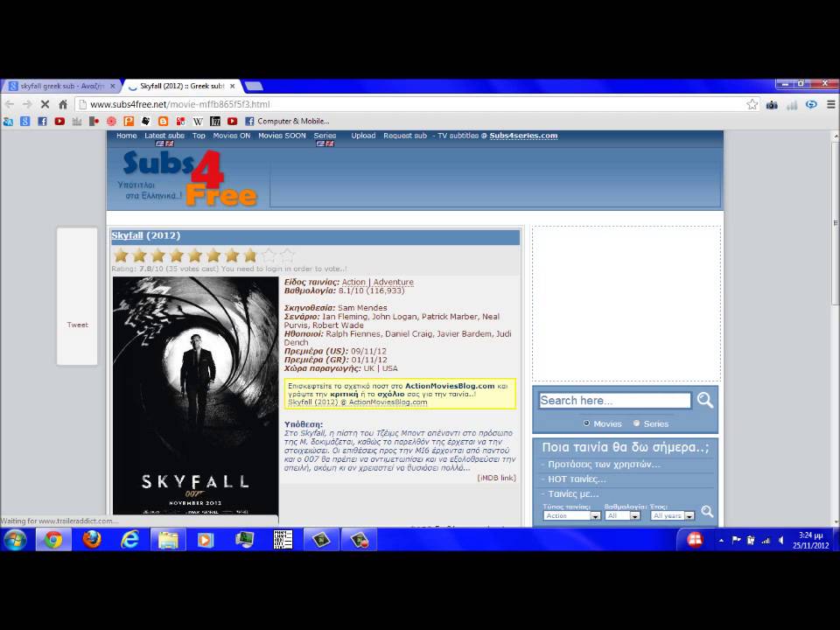
Task: Open the Movies SOON menu item
Action: click(282, 136)
